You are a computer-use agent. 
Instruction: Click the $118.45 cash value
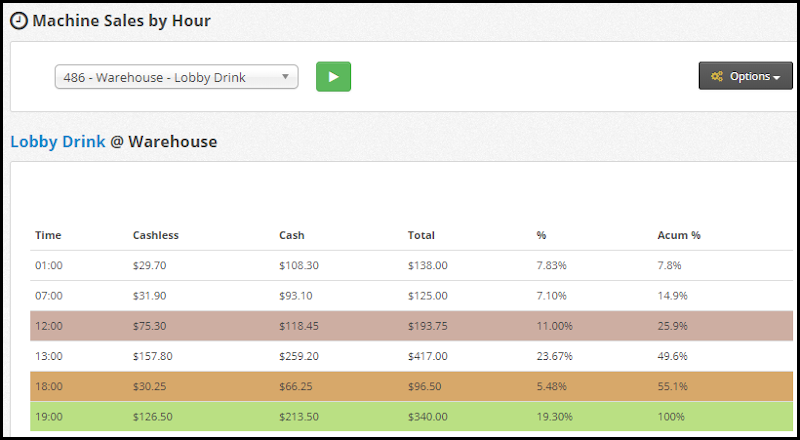(x=299, y=326)
